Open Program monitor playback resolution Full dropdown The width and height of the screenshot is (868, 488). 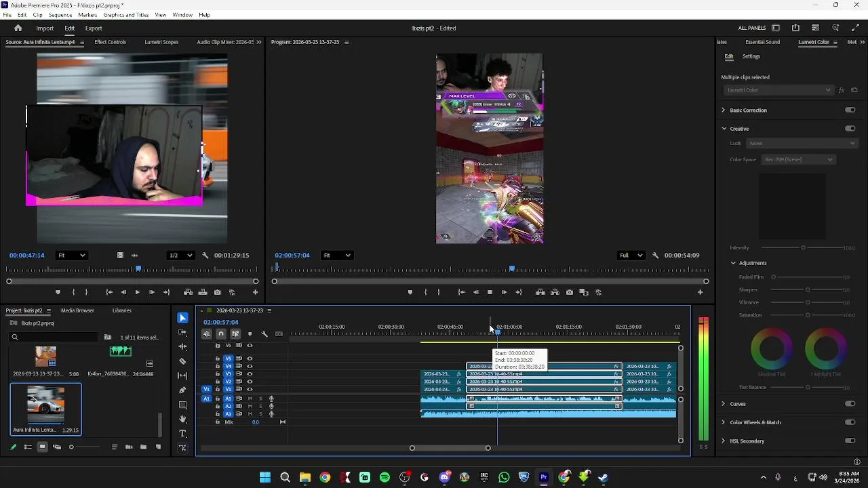pos(631,256)
